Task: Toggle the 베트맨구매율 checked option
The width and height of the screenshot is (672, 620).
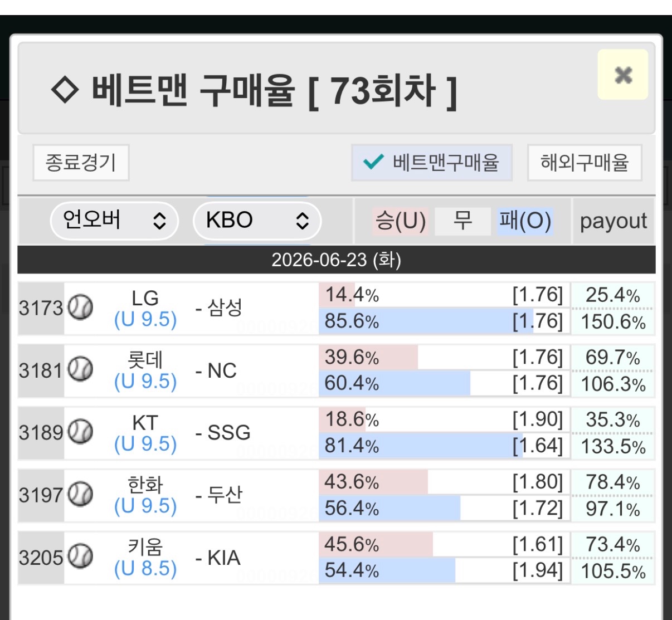Action: coord(431,163)
